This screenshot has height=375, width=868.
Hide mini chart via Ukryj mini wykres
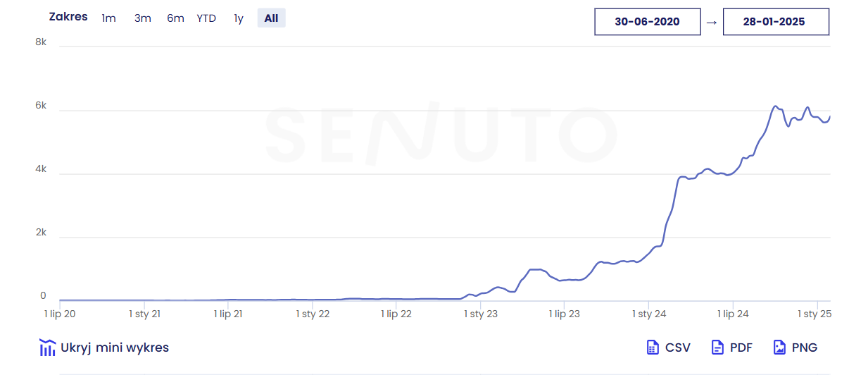tap(115, 348)
